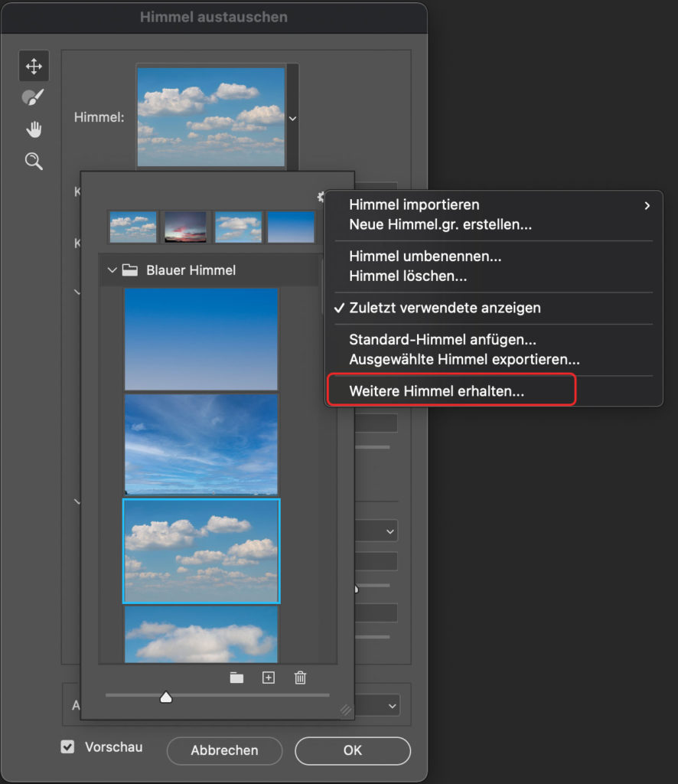Activate the Hand tool
The image size is (678, 784).
point(34,129)
